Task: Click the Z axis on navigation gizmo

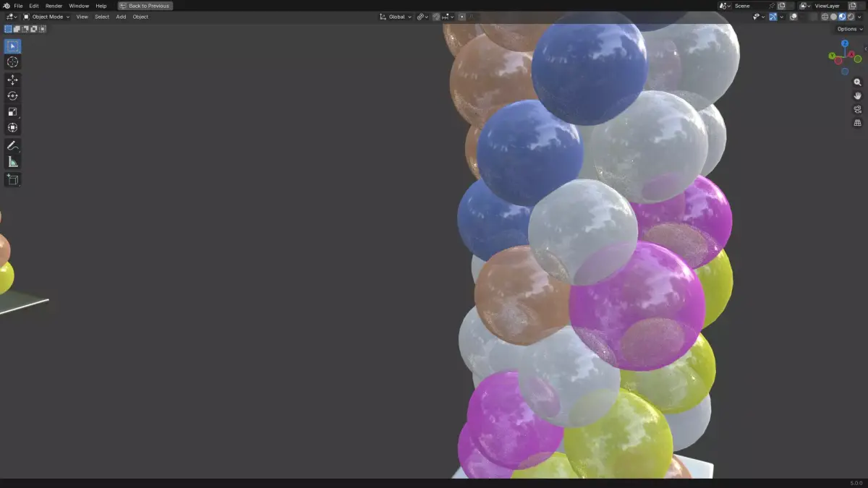Action: pyautogui.click(x=845, y=43)
